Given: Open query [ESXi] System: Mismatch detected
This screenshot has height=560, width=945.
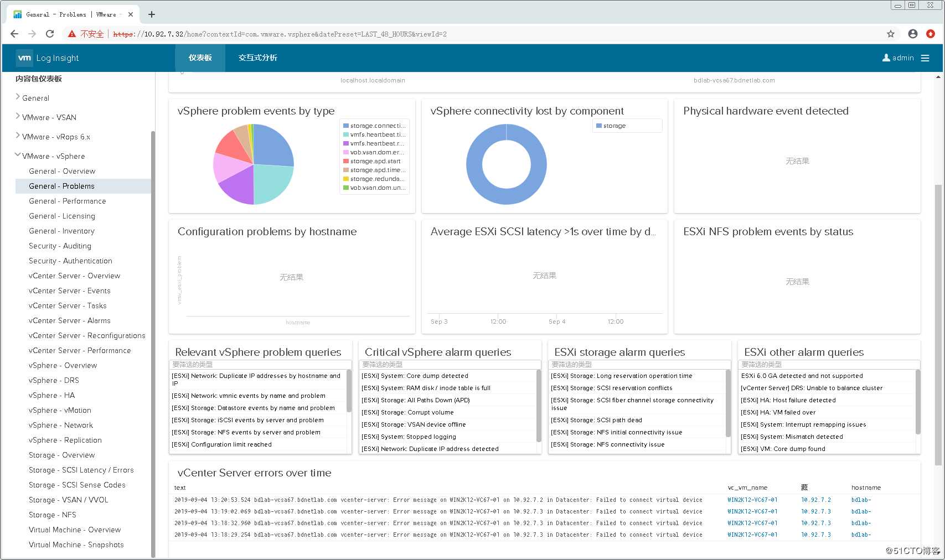Looking at the screenshot, I should tap(792, 437).
